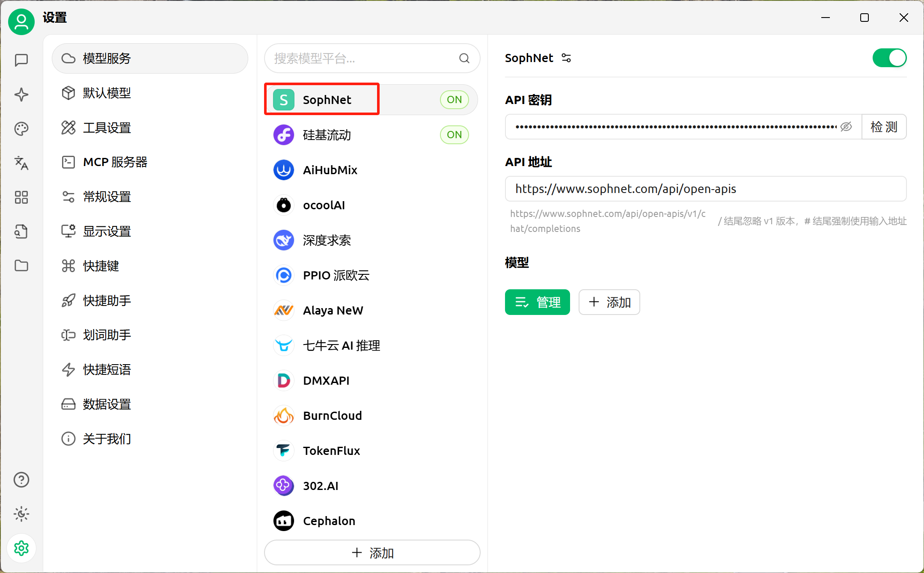Image resolution: width=924 pixels, height=573 pixels.
Task: Click the API 地址 heading text
Action: [529, 162]
